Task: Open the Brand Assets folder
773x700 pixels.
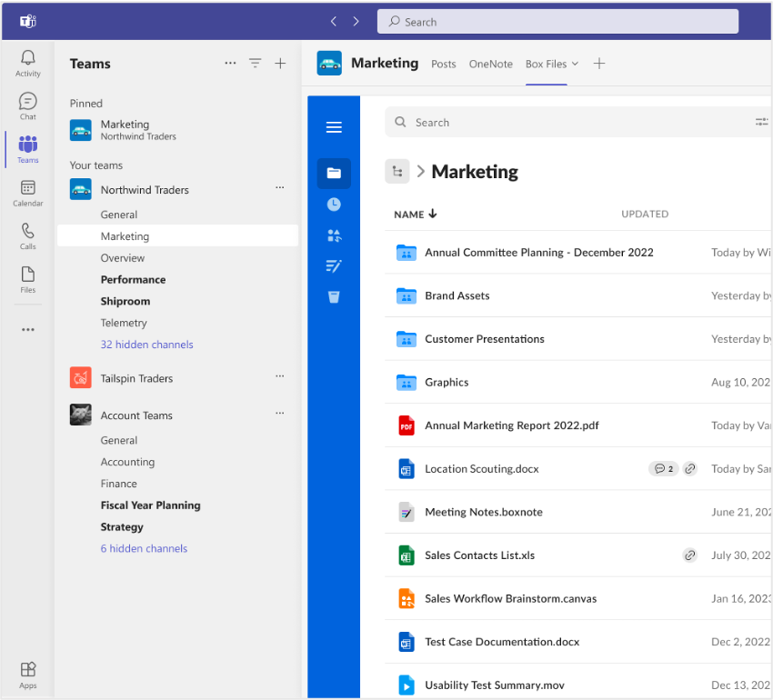Action: pyautogui.click(x=457, y=295)
